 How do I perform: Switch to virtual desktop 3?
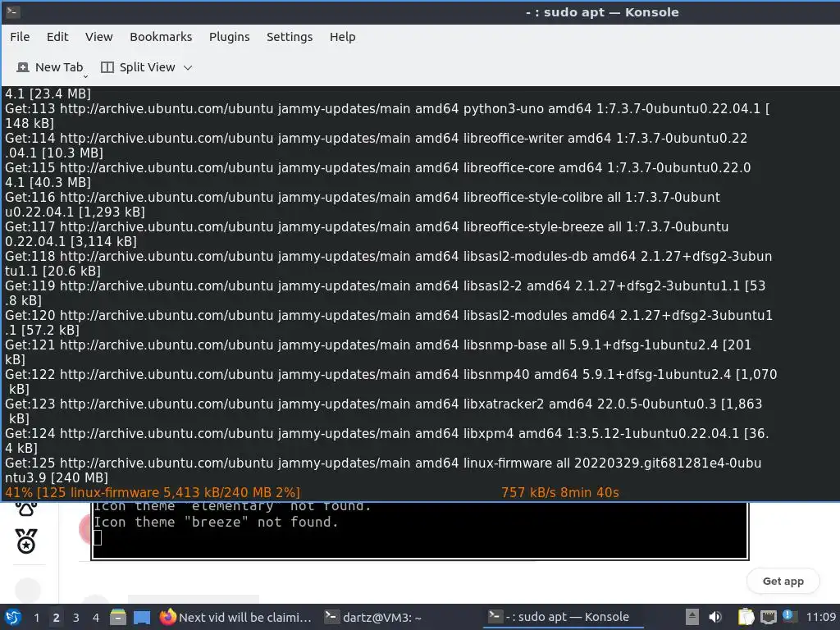pos(76,618)
